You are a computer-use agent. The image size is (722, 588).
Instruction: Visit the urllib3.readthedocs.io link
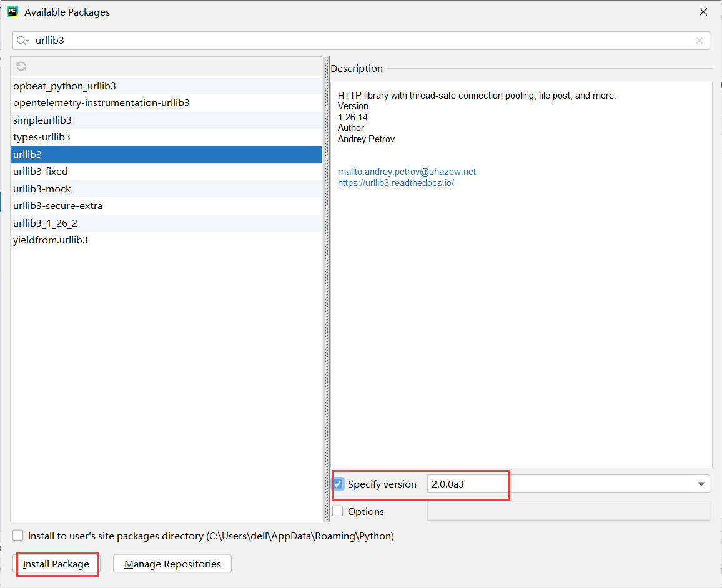(x=395, y=183)
